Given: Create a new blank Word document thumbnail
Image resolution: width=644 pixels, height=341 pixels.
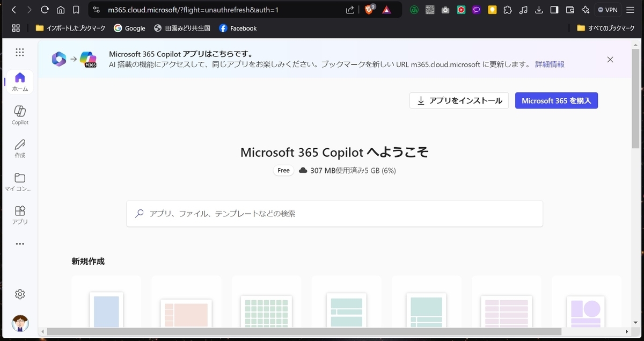Looking at the screenshot, I should (x=106, y=309).
